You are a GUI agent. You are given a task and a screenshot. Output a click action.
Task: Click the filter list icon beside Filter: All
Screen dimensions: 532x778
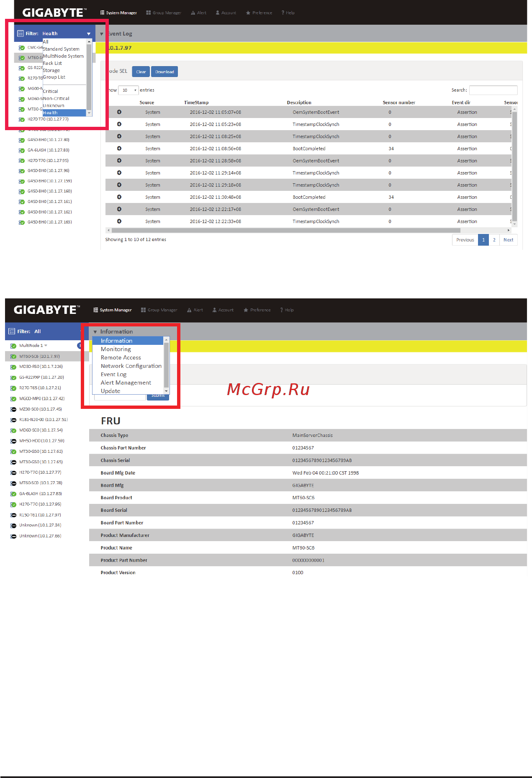12,331
